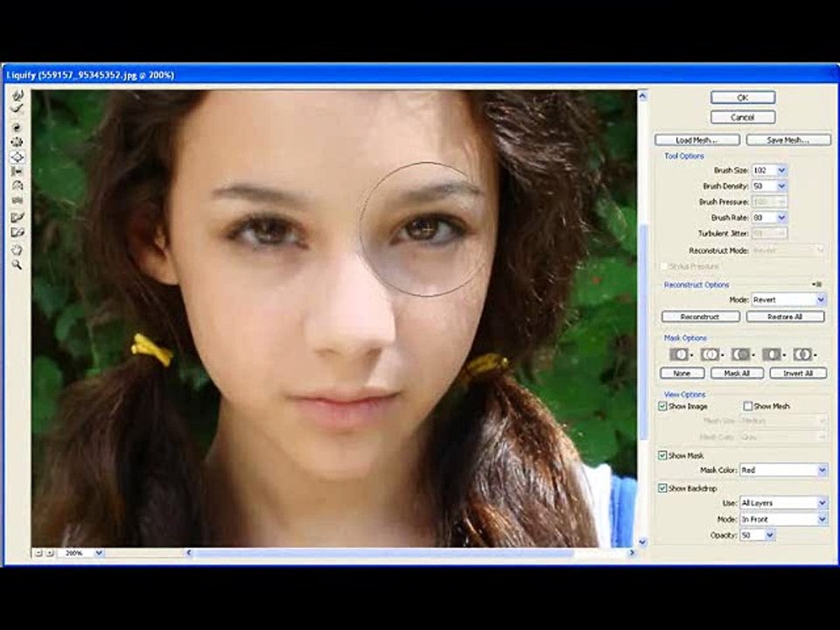Open the backdrop Mode dropdown showing In Front
This screenshot has width=840, height=630.
tap(783, 520)
